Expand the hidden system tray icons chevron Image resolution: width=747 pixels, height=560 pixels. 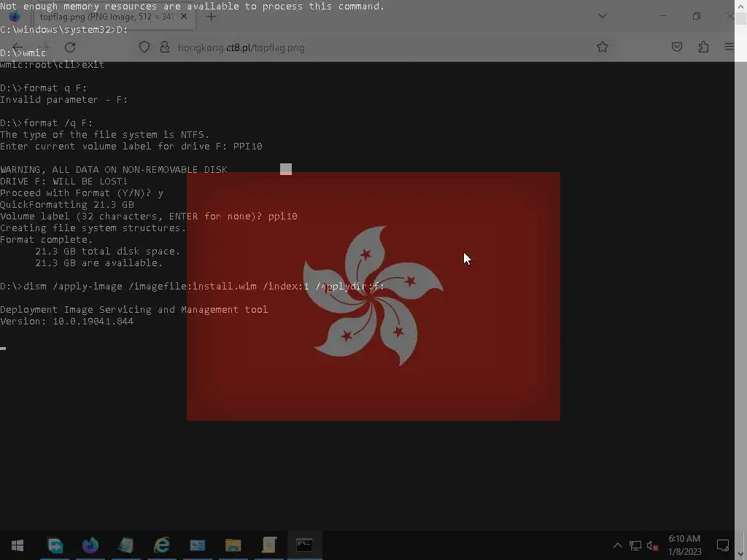617,545
